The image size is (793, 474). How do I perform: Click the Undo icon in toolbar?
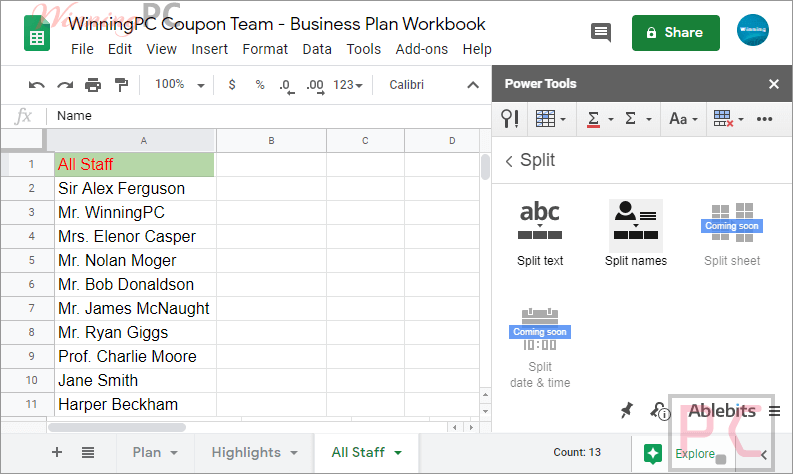[x=36, y=85]
